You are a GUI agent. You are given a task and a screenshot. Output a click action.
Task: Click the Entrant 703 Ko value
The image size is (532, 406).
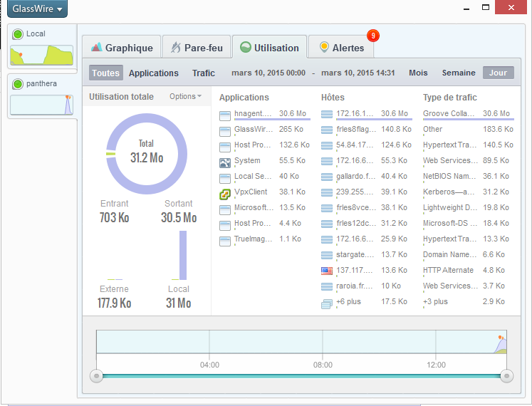pos(115,217)
